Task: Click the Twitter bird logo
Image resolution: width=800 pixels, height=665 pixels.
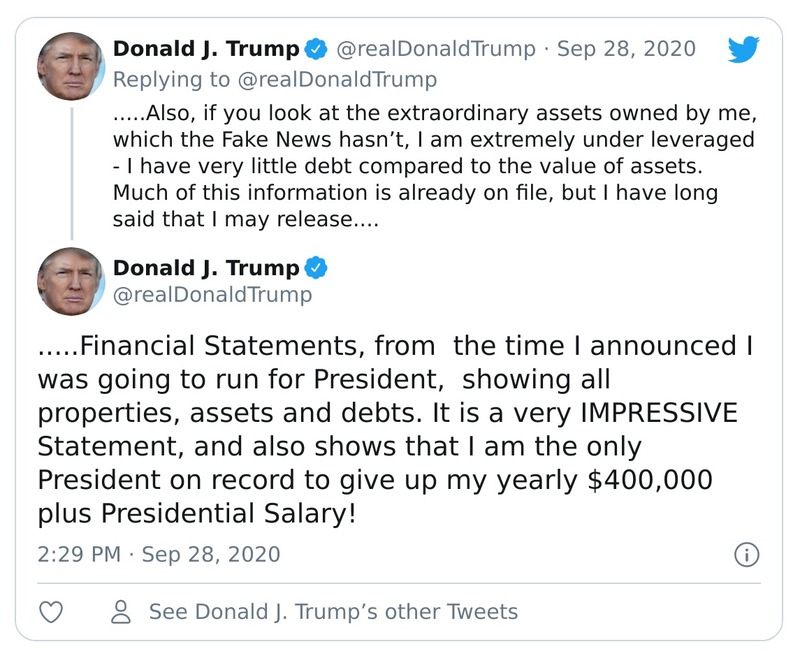Action: (740, 47)
